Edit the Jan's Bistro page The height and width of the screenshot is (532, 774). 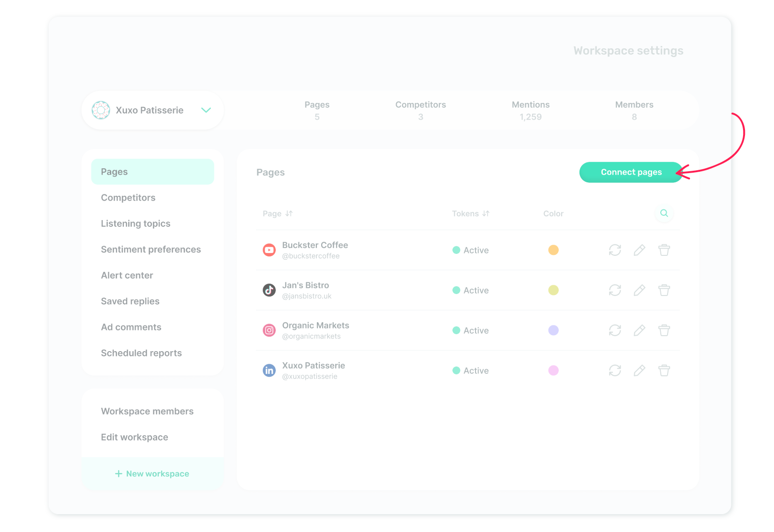point(640,290)
